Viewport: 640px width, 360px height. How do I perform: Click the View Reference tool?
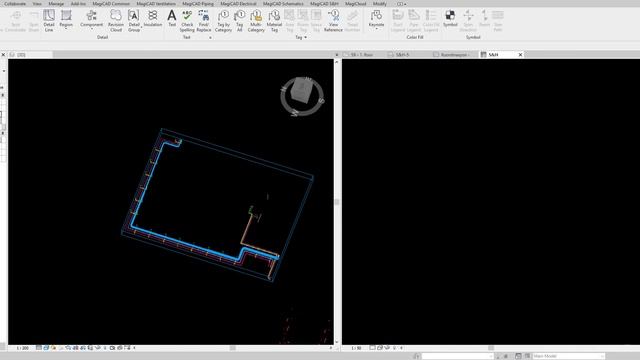tap(333, 21)
